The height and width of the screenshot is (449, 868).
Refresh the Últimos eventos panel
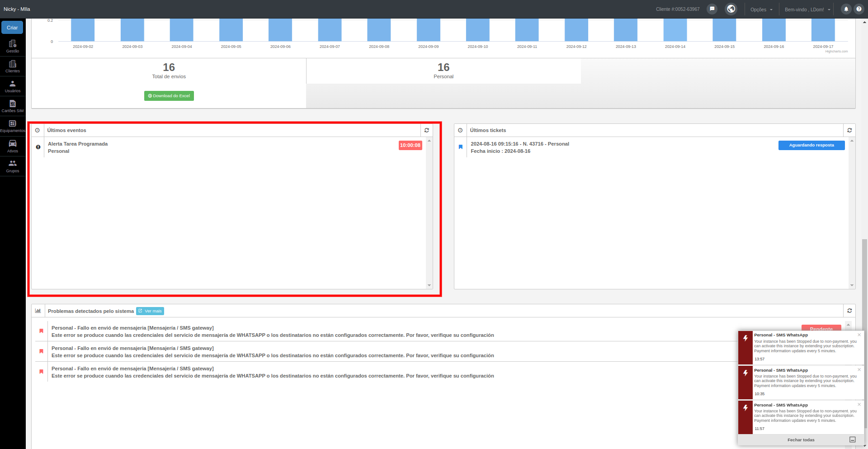(426, 130)
